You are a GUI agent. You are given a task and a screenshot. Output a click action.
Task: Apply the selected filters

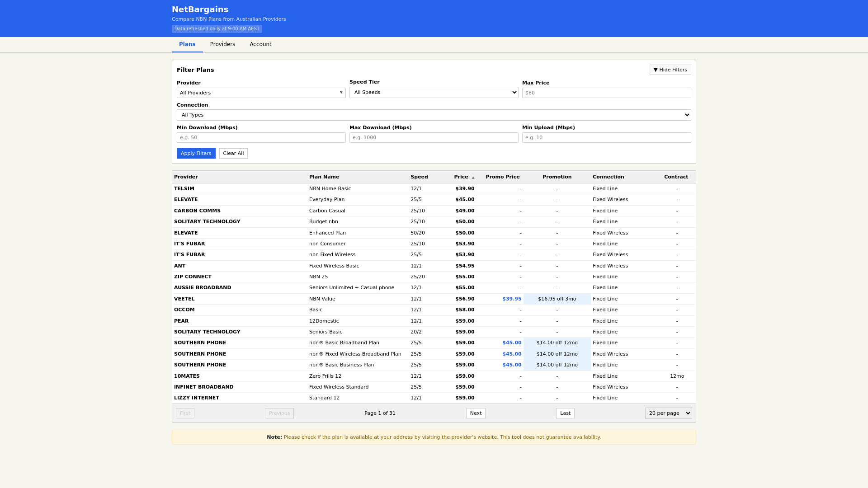pyautogui.click(x=196, y=154)
